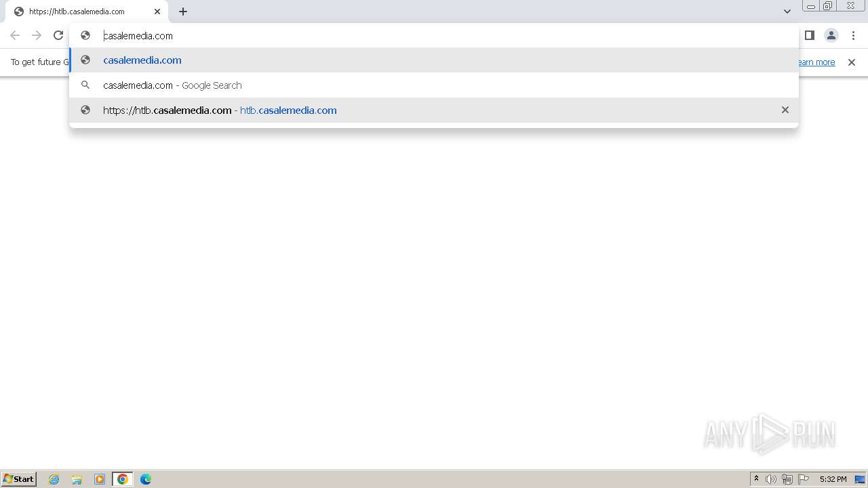Image resolution: width=868 pixels, height=488 pixels.
Task: Remove the htlb.casalemedia.com suggestion with X
Action: point(785,110)
